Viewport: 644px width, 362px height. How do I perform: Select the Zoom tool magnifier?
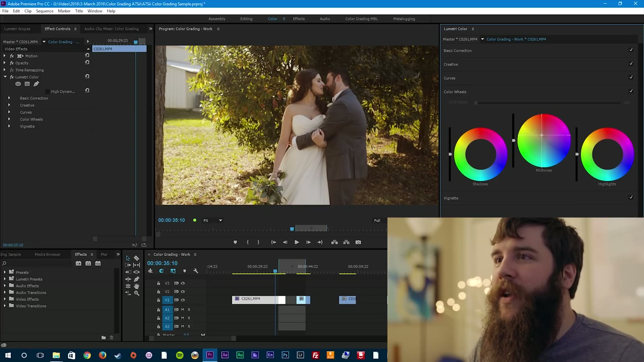tap(137, 293)
